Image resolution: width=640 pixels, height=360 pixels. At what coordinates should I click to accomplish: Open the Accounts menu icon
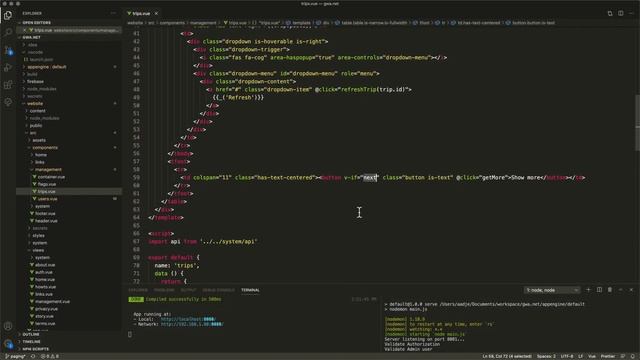click(8, 326)
